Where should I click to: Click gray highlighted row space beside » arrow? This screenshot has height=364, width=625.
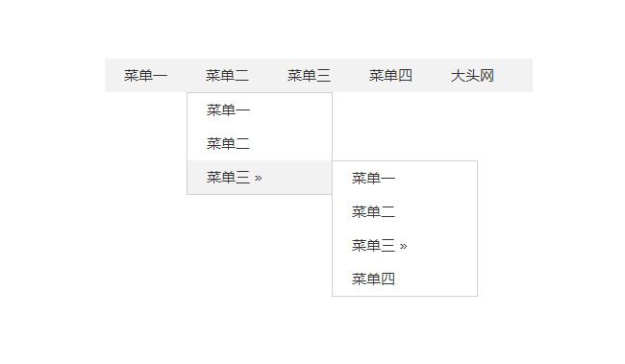[x=297, y=178]
